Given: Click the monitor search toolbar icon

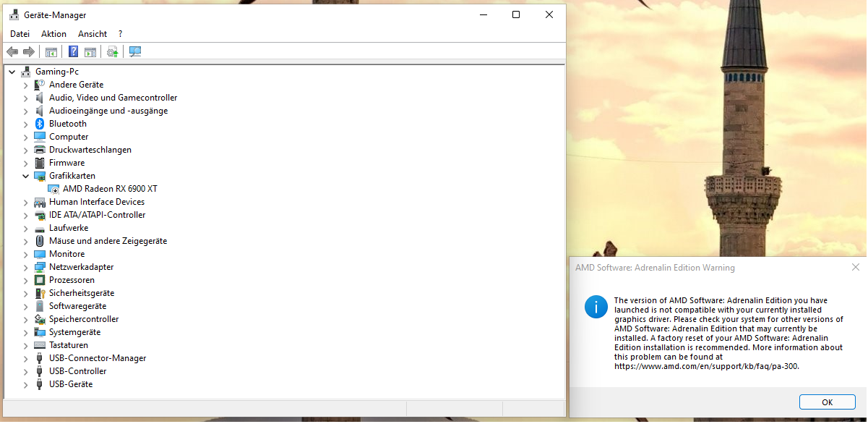Looking at the screenshot, I should (x=134, y=51).
